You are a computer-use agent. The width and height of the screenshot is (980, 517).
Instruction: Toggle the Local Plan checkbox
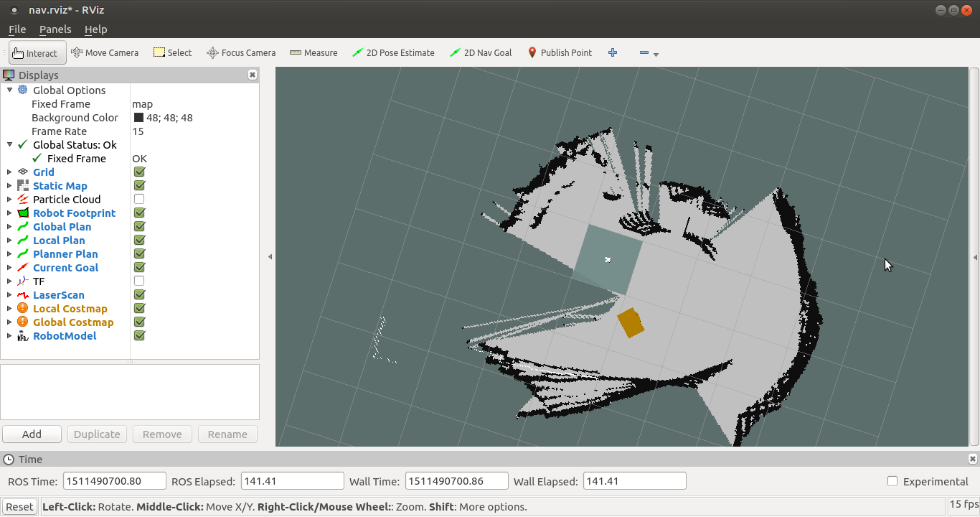(139, 240)
